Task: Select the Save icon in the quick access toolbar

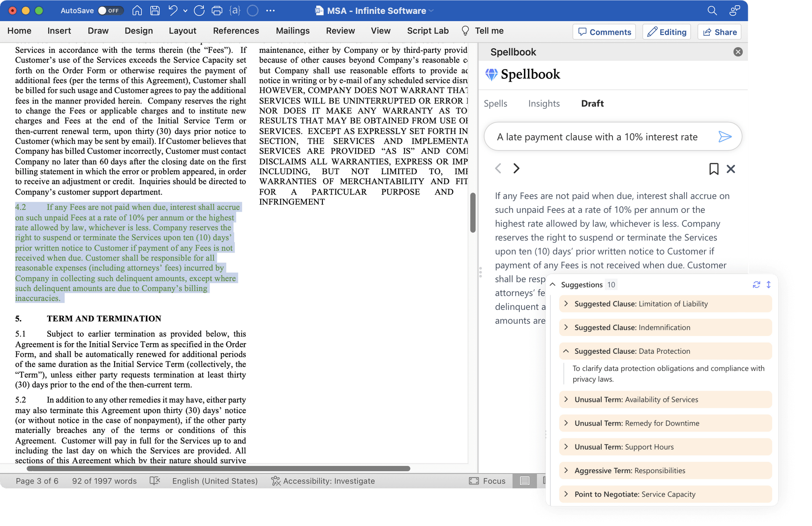Action: [155, 11]
